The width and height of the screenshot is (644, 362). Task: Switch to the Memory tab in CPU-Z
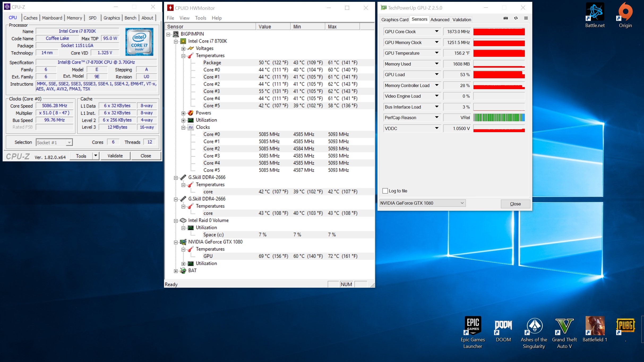(74, 18)
